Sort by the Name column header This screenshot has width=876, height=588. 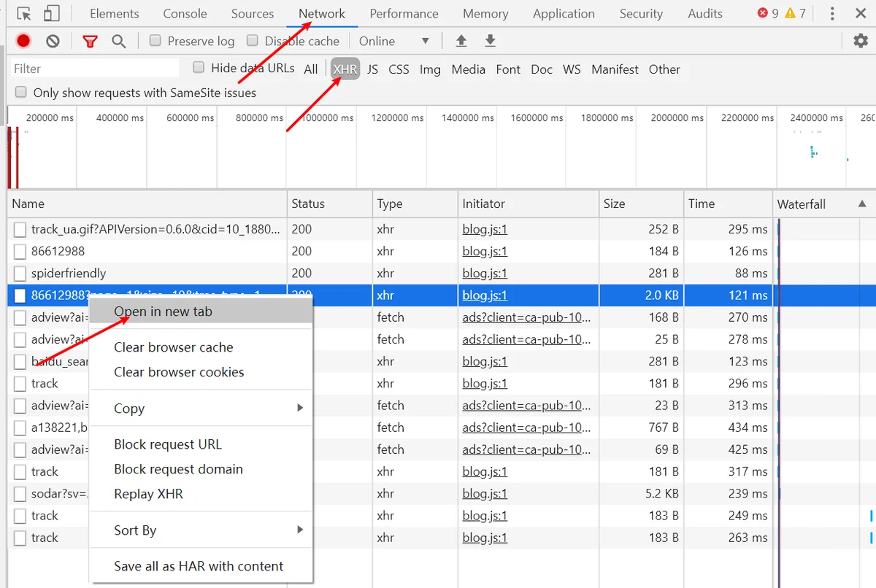pos(147,204)
